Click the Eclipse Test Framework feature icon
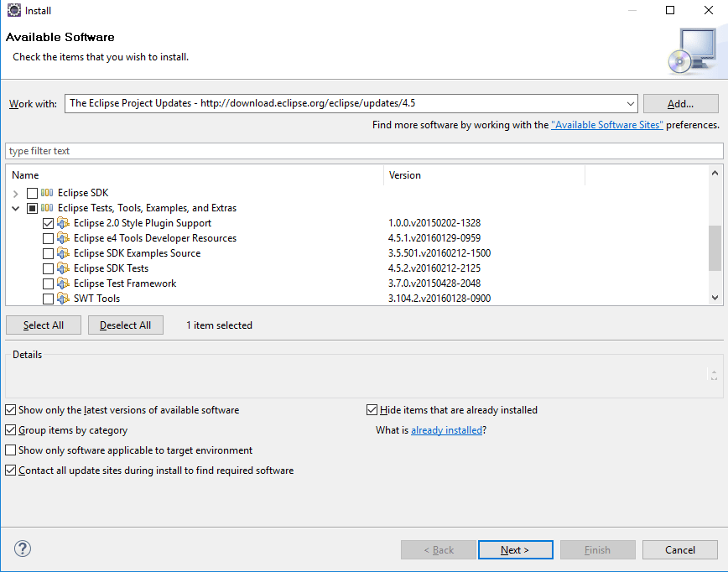Viewport: 728px width, 572px height. (x=65, y=283)
